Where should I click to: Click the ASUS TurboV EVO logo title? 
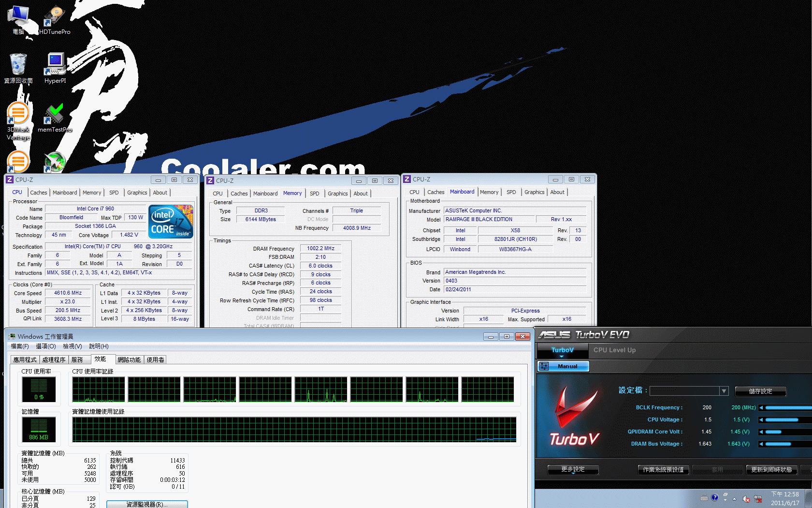[x=584, y=334]
